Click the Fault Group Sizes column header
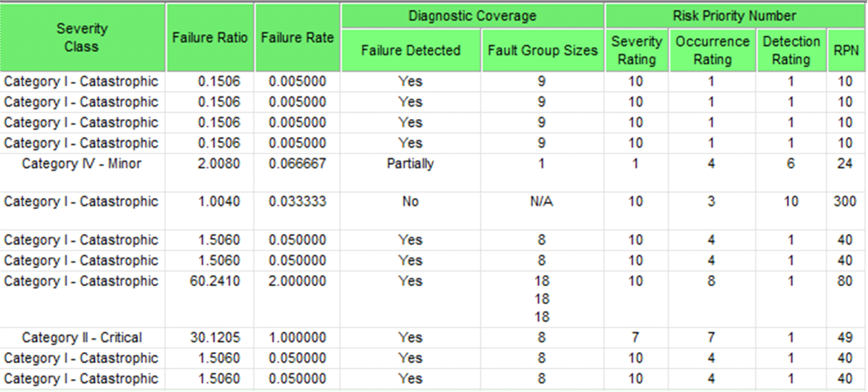 pyautogui.click(x=543, y=50)
